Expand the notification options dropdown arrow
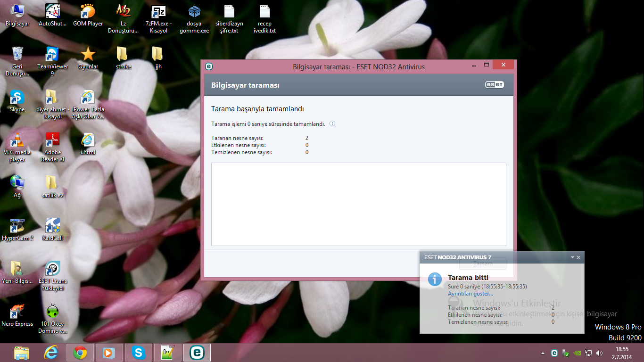 (572, 257)
